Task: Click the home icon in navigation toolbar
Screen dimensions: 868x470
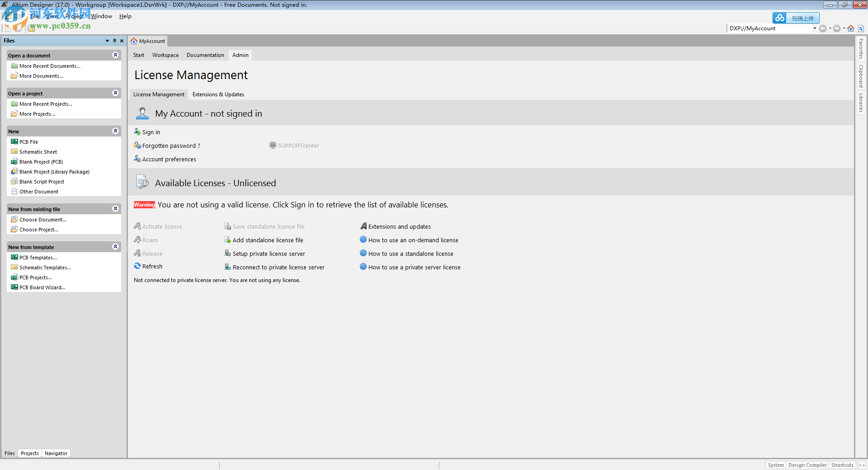Action: (x=851, y=28)
